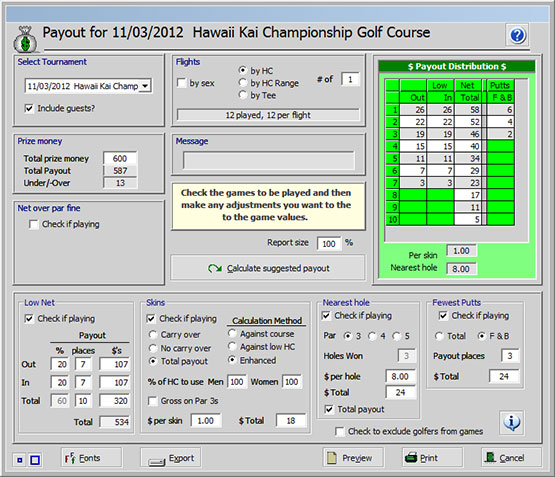The height and width of the screenshot is (477, 555).
Task: Print the payout report
Action: coord(433,458)
